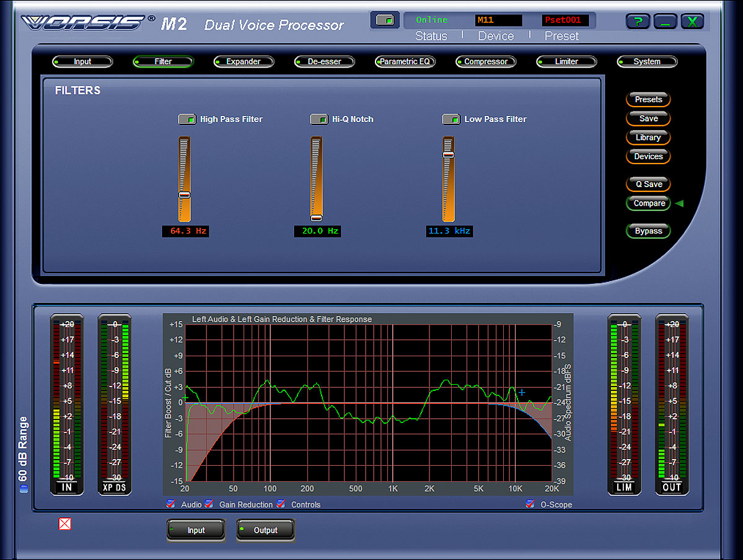Click the minimize window icon
The width and height of the screenshot is (743, 560).
point(666,21)
